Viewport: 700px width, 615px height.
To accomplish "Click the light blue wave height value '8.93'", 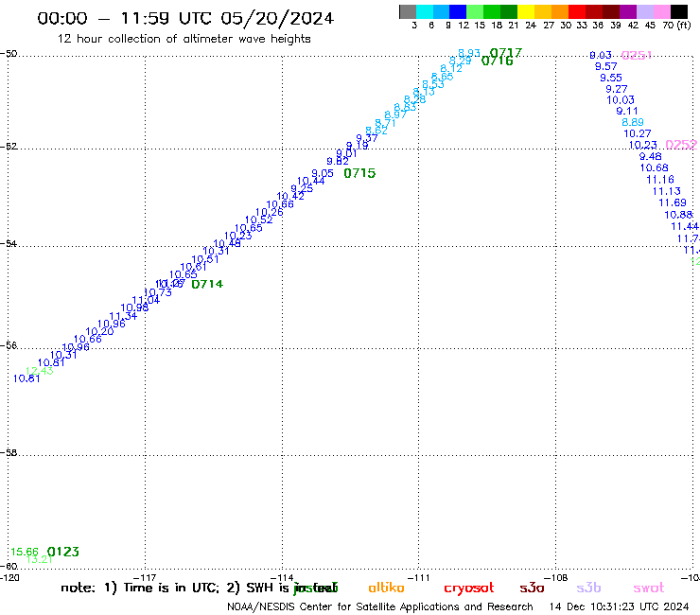I will tap(469, 53).
